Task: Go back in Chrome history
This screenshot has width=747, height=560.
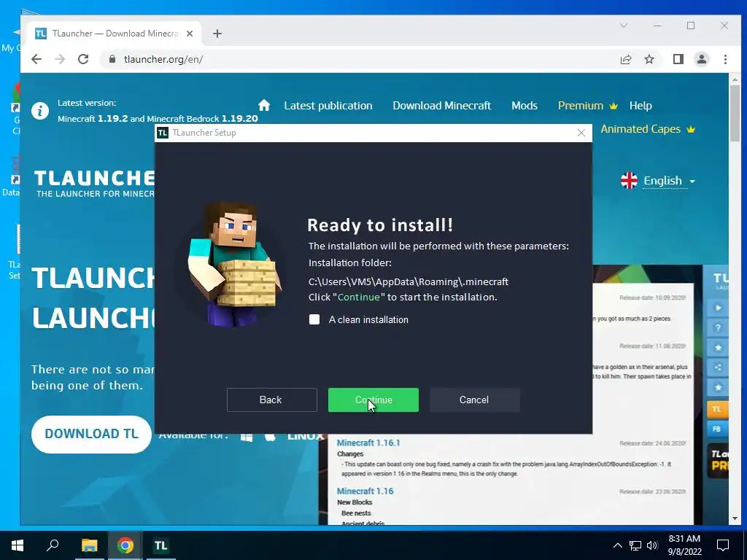Action: pos(36,59)
